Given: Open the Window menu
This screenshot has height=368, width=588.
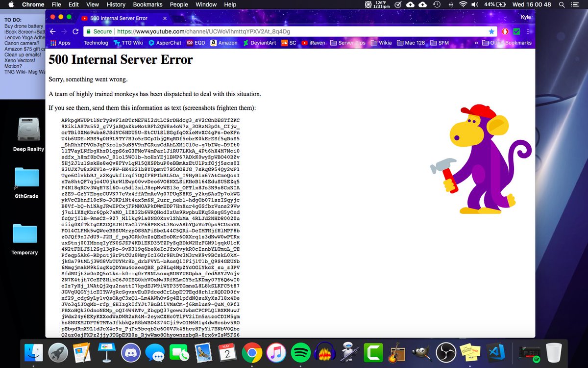Looking at the screenshot, I should point(206,4).
